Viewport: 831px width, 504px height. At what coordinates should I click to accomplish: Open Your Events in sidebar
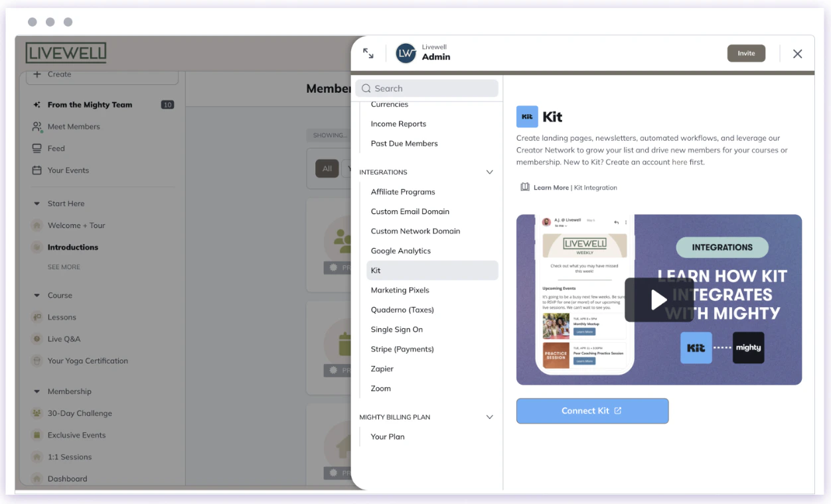(x=68, y=170)
